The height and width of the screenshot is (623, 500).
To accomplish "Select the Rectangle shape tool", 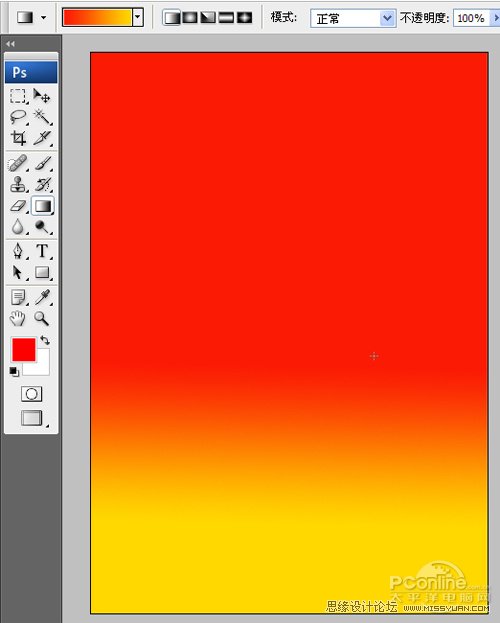I will coord(42,273).
